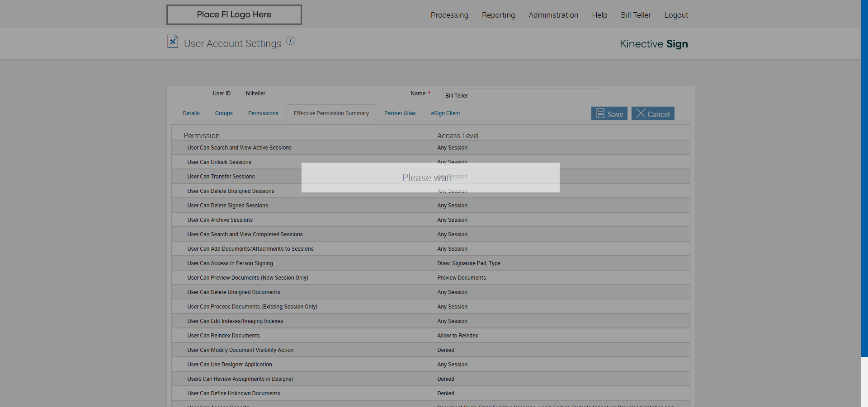
Task: Click the Permission column header
Action: pyautogui.click(x=202, y=136)
